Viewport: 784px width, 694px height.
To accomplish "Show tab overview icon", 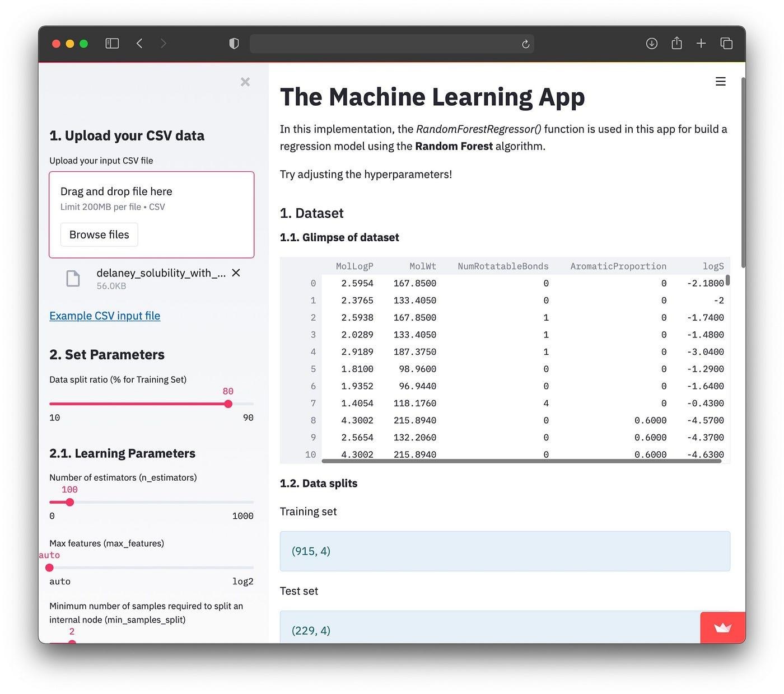I will [726, 43].
